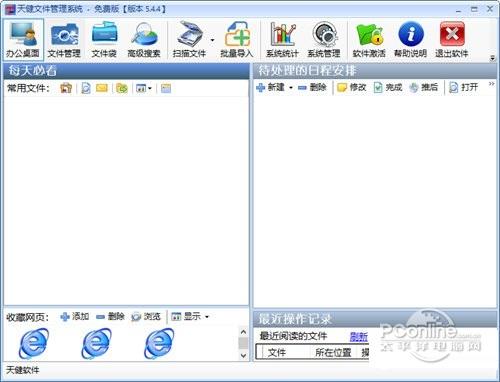
Task: Click the 刷新 refresh link
Action: [x=359, y=336]
